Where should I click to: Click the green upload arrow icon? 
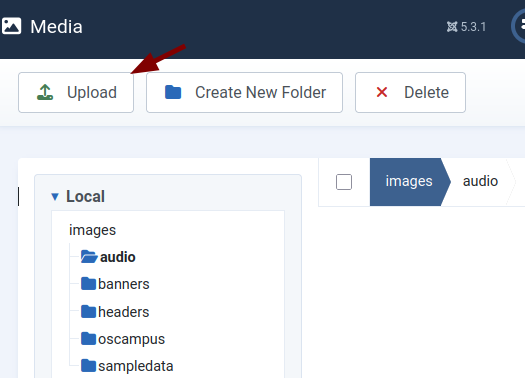(x=45, y=92)
